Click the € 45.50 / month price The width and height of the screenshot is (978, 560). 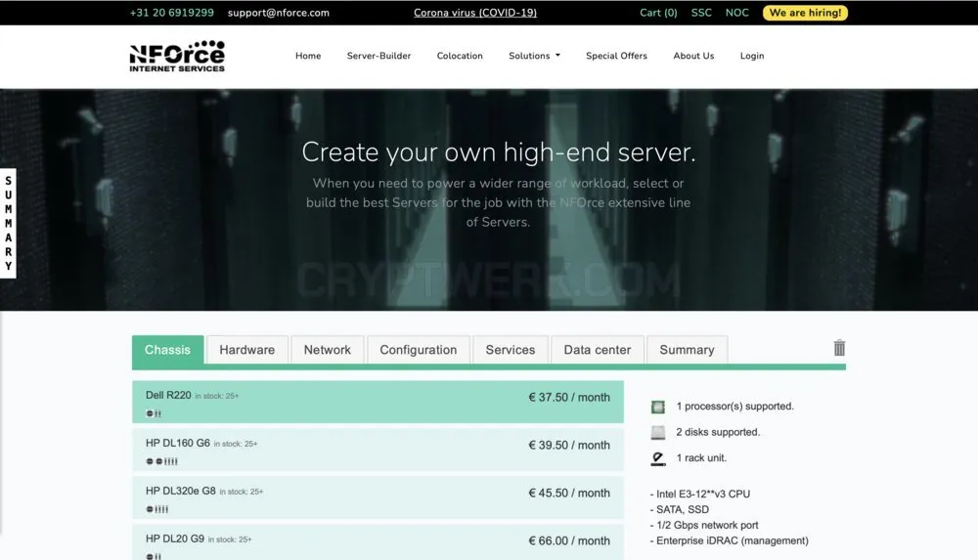point(569,493)
